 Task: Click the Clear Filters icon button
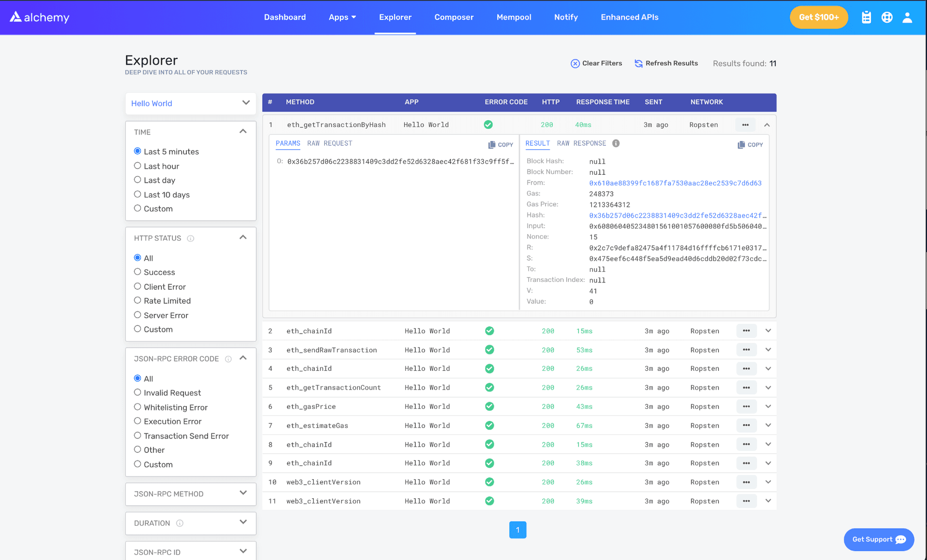pyautogui.click(x=575, y=64)
